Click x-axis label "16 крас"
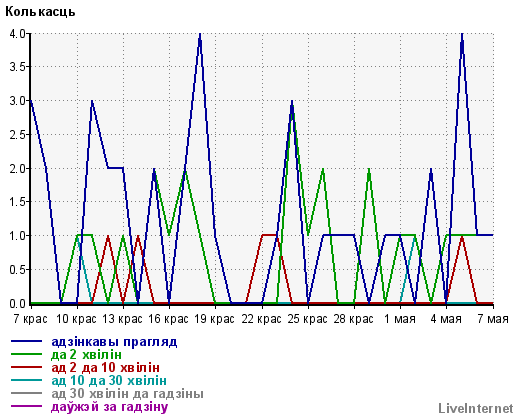 [169, 319]
